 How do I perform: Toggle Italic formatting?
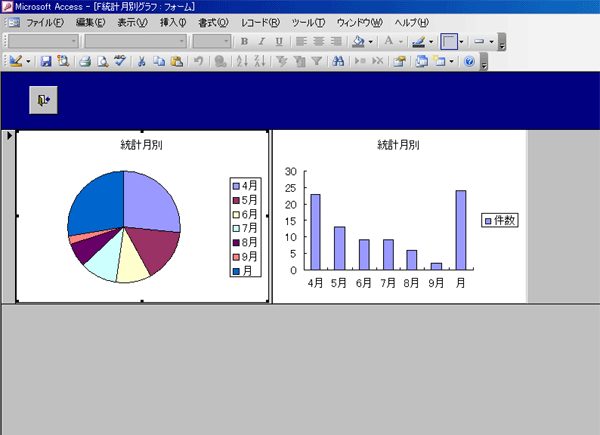point(262,41)
